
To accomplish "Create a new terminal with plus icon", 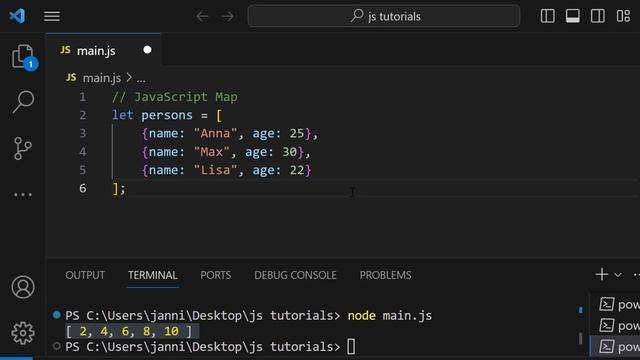I will coord(602,274).
